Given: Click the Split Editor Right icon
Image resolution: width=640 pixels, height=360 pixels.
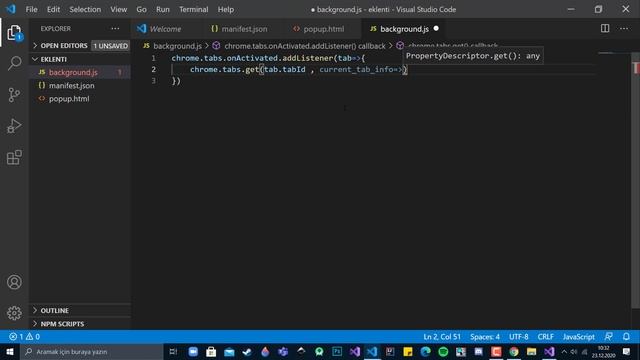Looking at the screenshot, I should (605, 28).
